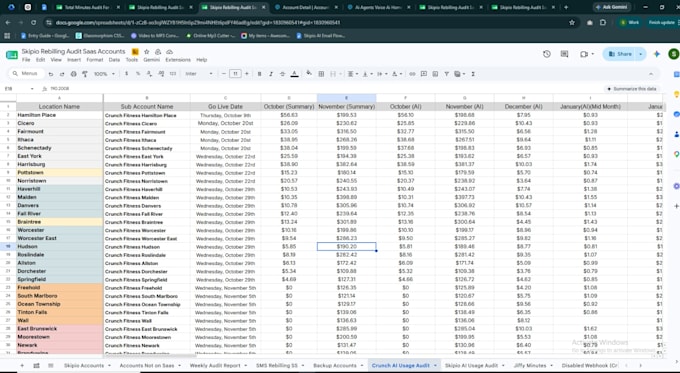680x373 pixels.
Task: Click the decrease decimal places icon
Action: coord(150,74)
